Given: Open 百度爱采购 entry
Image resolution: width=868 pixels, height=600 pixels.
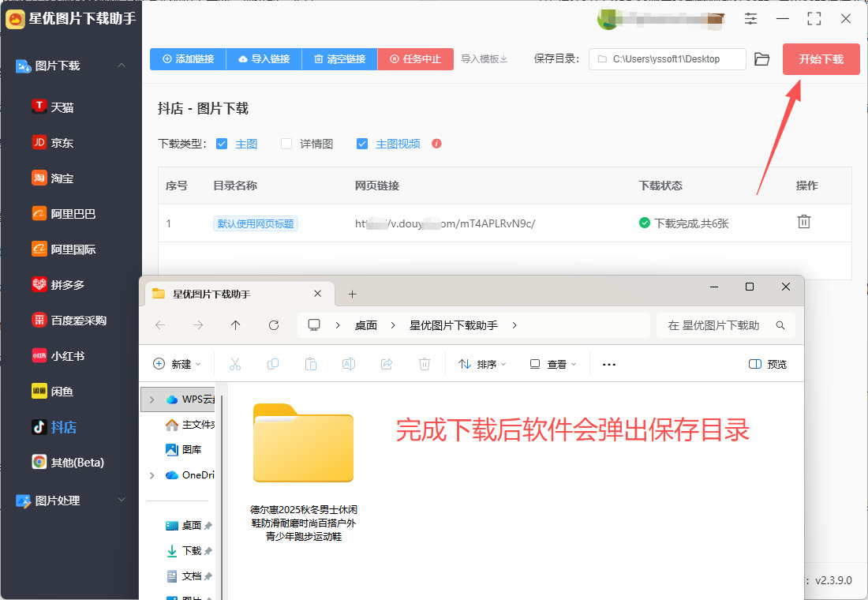Looking at the screenshot, I should pyautogui.click(x=69, y=321).
